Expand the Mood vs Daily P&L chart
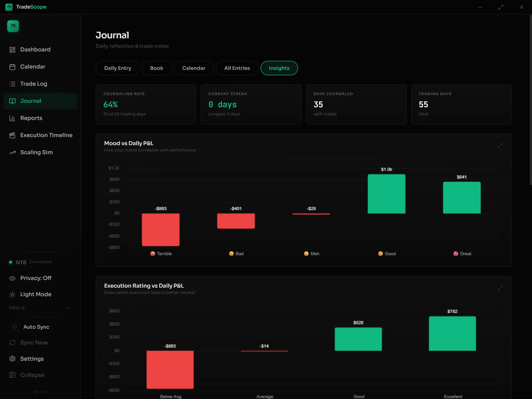 [500, 146]
